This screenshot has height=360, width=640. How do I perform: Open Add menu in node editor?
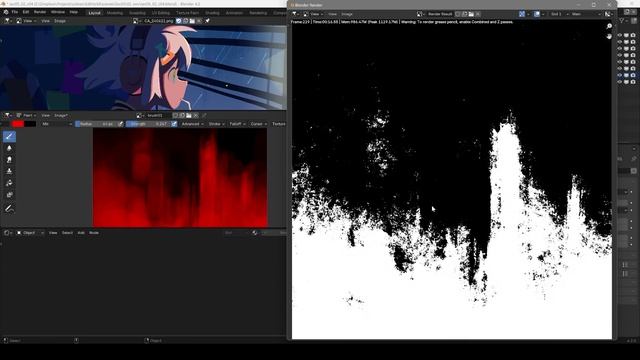point(81,233)
